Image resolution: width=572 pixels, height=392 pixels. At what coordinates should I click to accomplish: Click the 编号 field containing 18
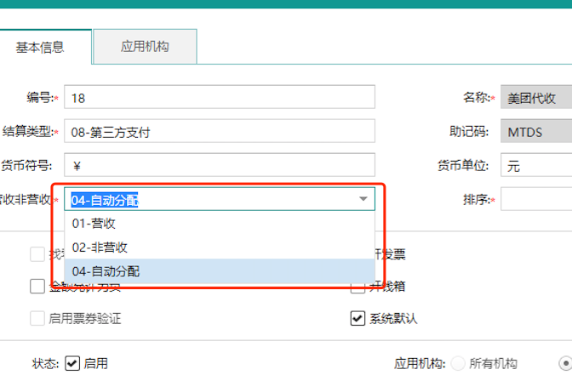[x=219, y=98]
